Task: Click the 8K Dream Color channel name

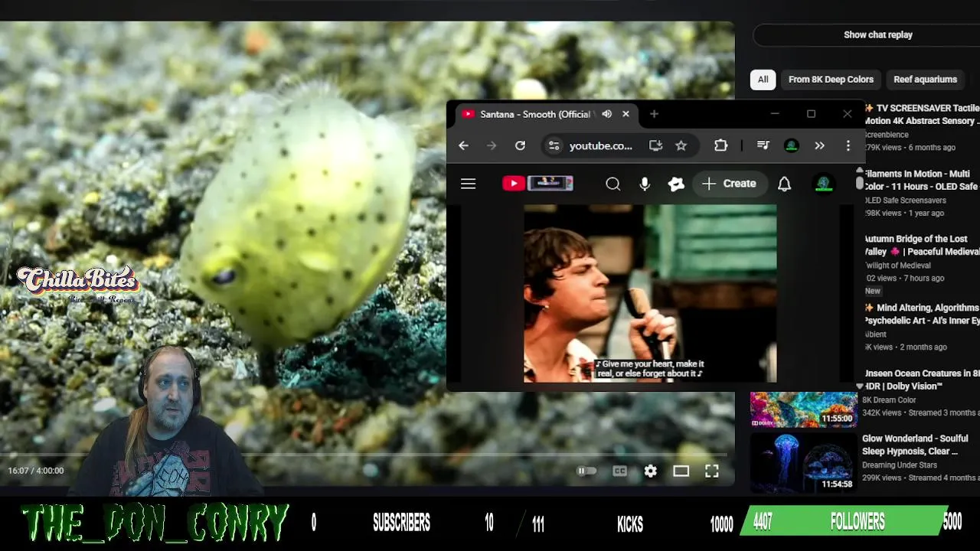Action: point(890,399)
